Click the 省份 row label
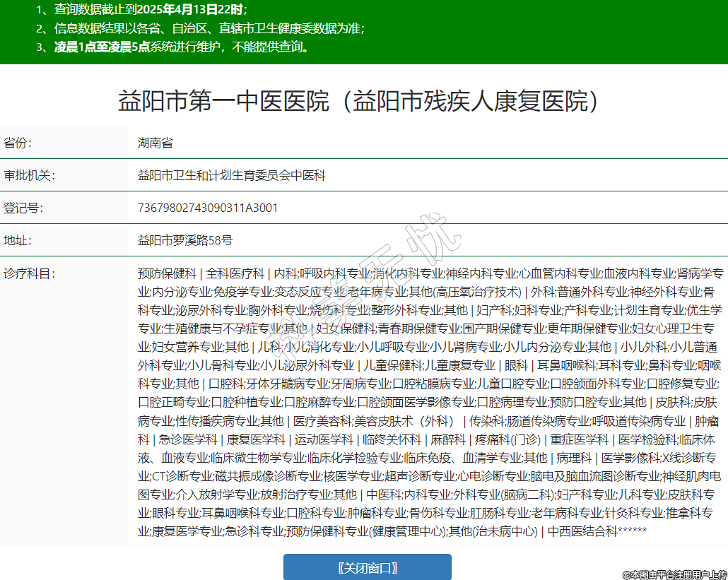This screenshot has width=728, height=580. coord(18,143)
